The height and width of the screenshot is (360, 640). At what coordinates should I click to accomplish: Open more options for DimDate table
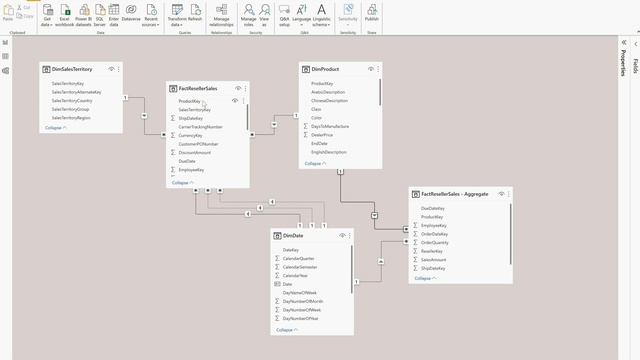point(350,236)
